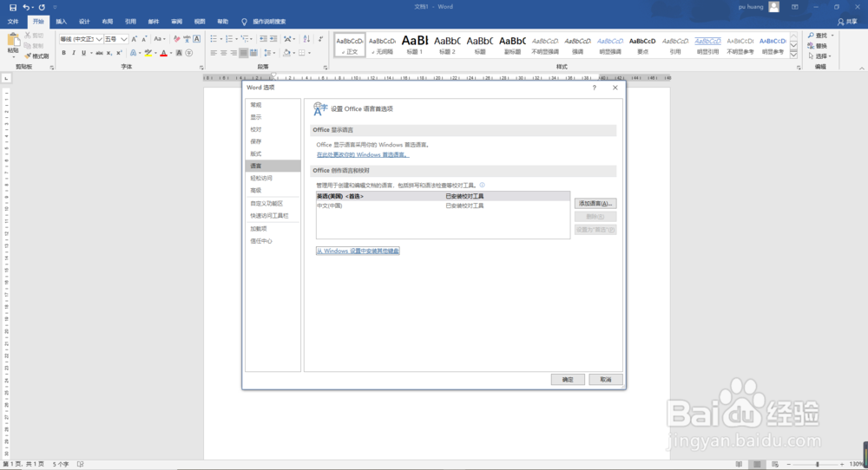Open the File (文件) menu
This screenshot has height=470, width=868.
[13, 22]
